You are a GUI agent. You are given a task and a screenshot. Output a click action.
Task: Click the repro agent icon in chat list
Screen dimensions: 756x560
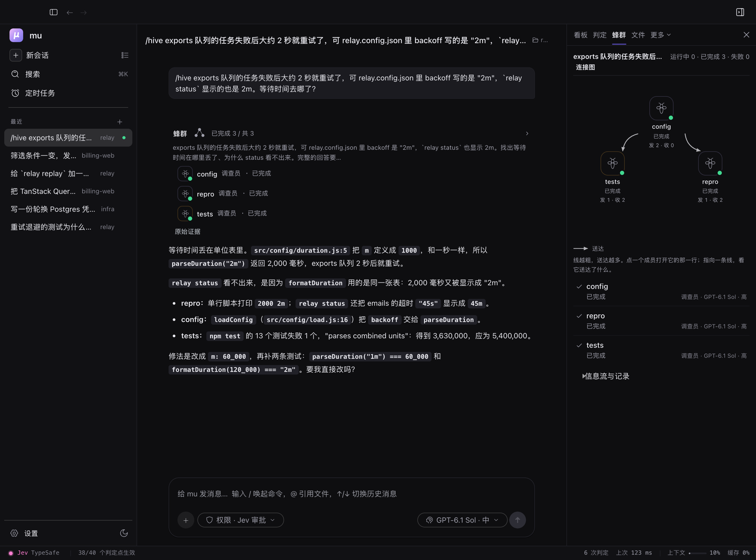click(185, 194)
